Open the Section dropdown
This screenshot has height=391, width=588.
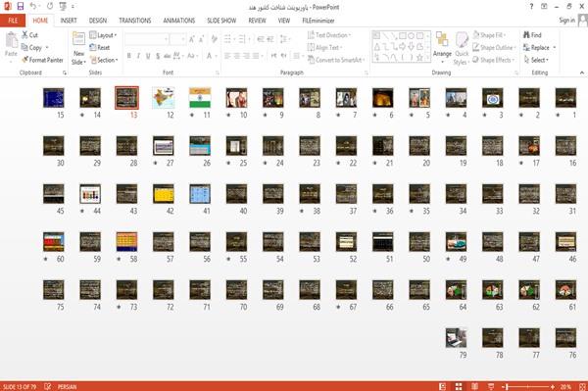[x=104, y=60]
